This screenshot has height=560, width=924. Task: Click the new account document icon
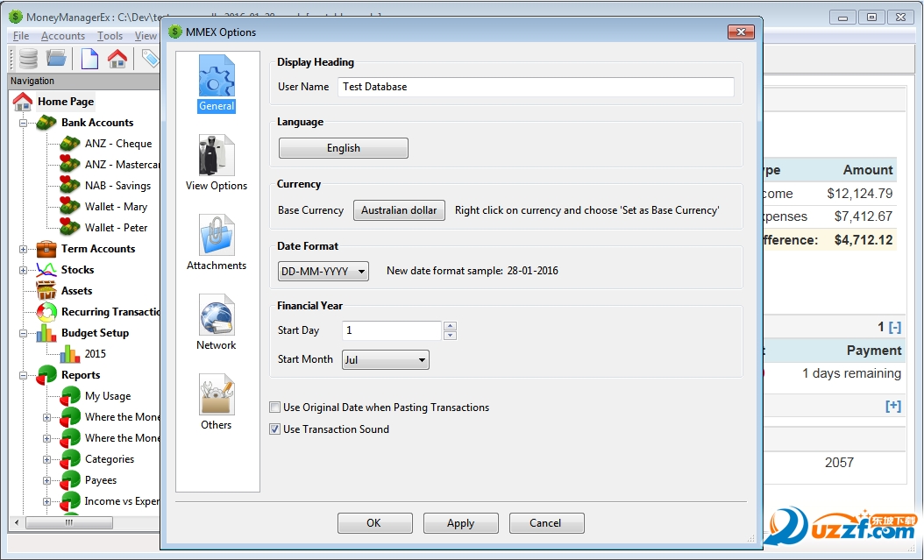89,59
